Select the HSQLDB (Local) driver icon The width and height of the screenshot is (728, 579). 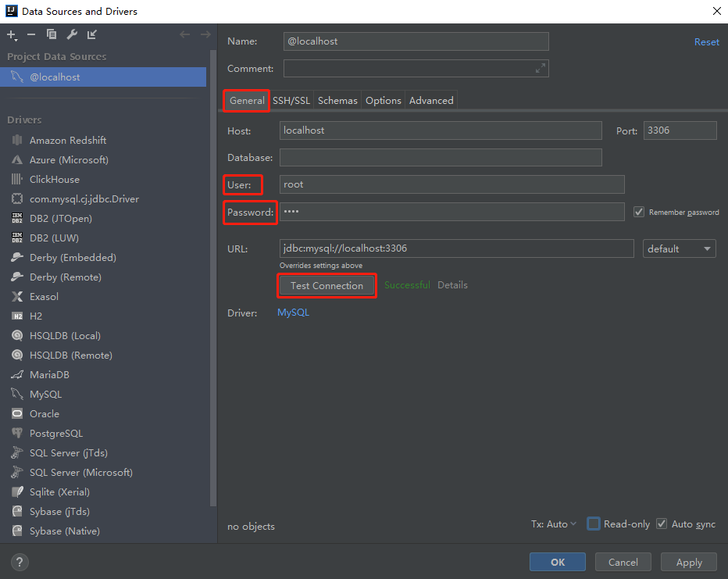[x=17, y=335]
